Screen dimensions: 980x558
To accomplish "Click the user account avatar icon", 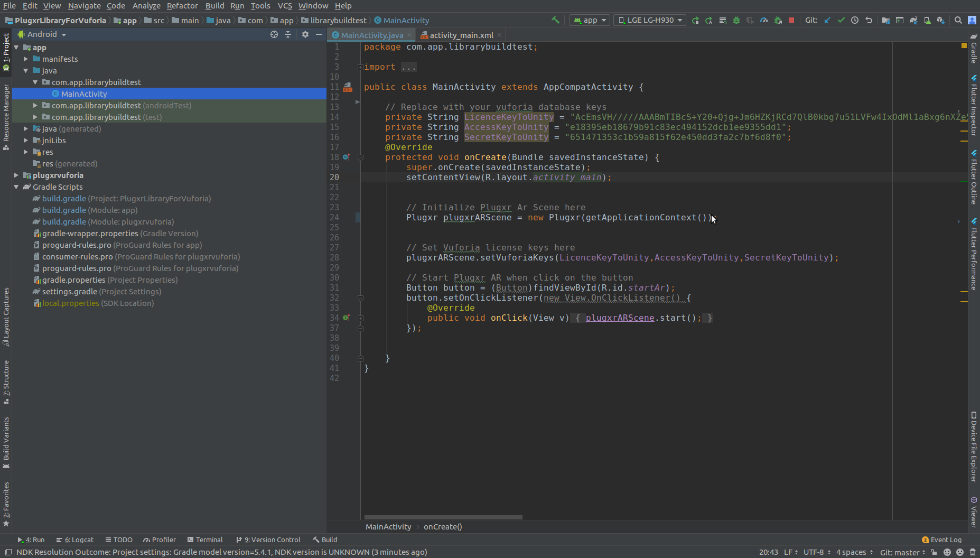I will pyautogui.click(x=972, y=20).
